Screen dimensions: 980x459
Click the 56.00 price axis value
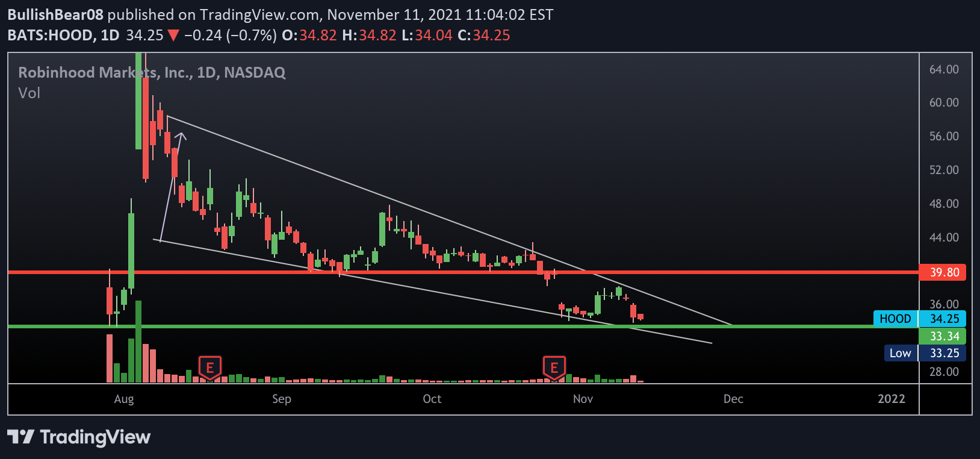[944, 136]
